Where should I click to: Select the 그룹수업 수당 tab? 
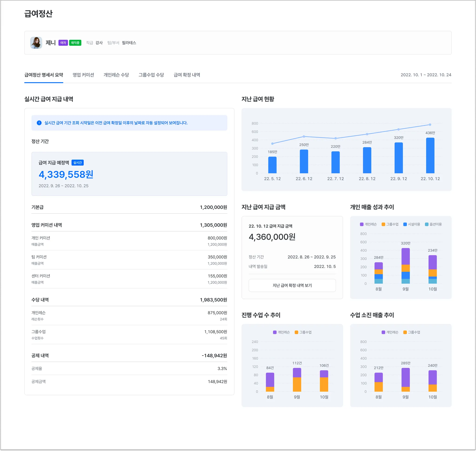pos(151,75)
